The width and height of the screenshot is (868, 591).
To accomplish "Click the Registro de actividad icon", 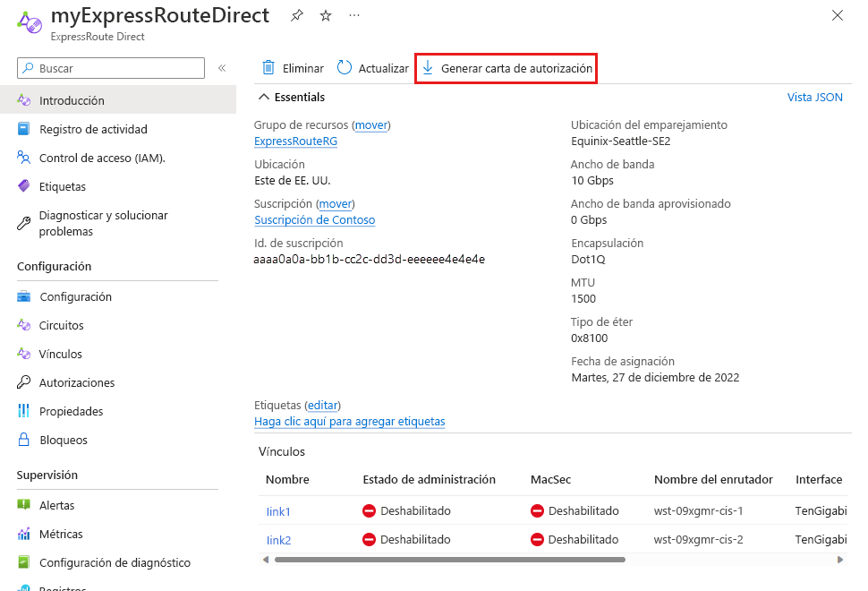I will point(24,129).
